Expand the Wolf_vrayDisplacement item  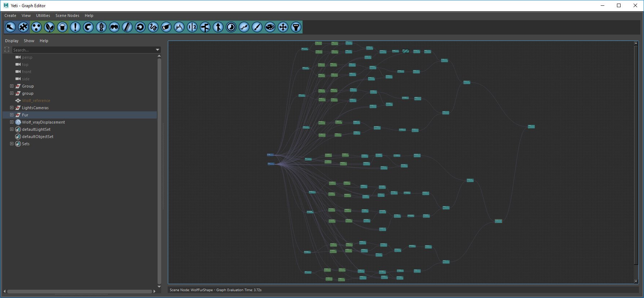[12, 122]
